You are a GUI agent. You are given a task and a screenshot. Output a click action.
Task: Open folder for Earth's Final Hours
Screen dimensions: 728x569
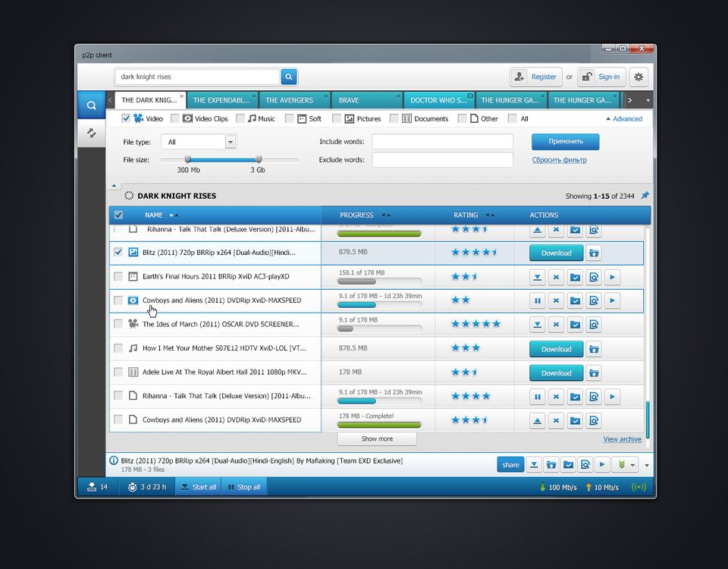tap(575, 278)
